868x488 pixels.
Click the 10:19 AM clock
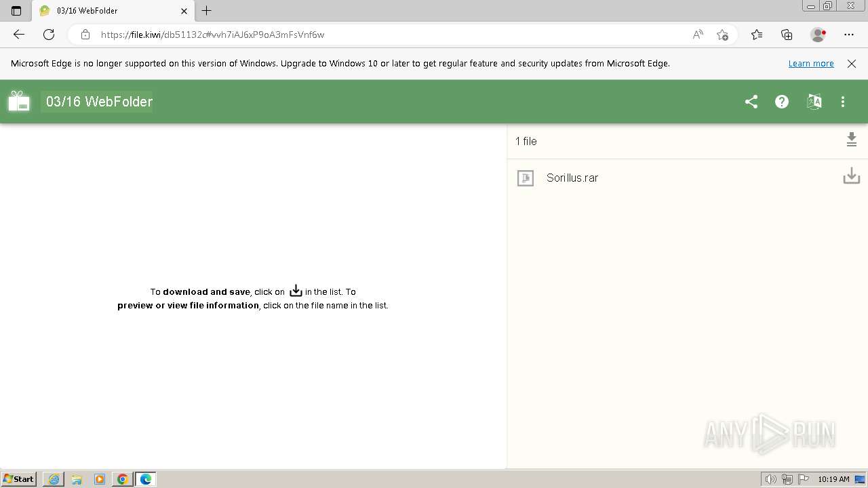pos(833,479)
